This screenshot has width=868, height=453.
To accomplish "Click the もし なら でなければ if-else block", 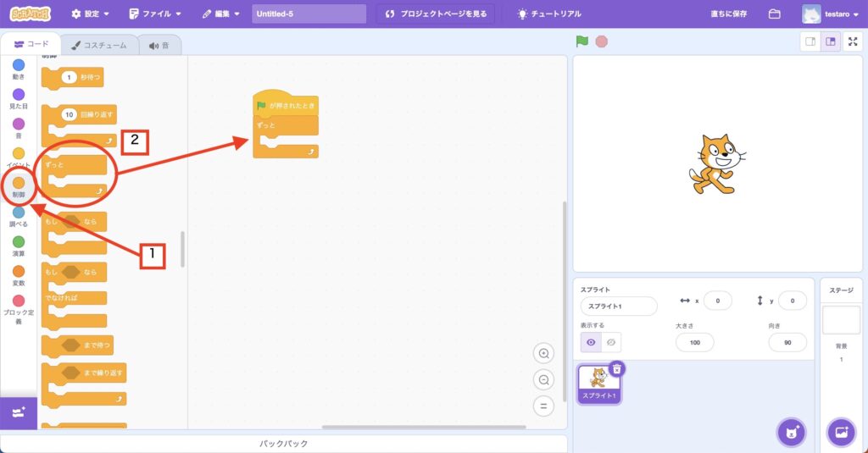I will [x=75, y=297].
